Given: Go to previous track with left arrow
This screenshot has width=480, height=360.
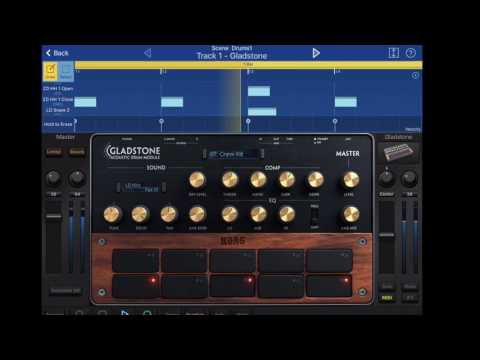Looking at the screenshot, I should tap(148, 53).
